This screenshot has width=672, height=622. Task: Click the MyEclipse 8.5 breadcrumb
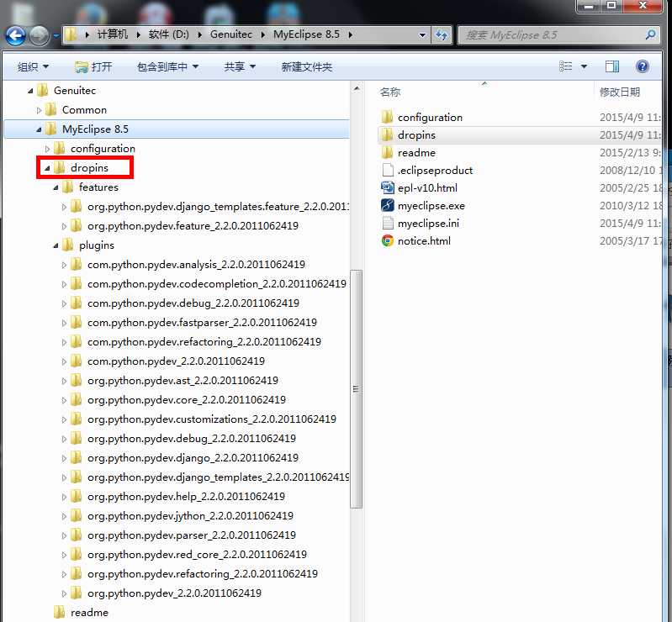[x=306, y=34]
